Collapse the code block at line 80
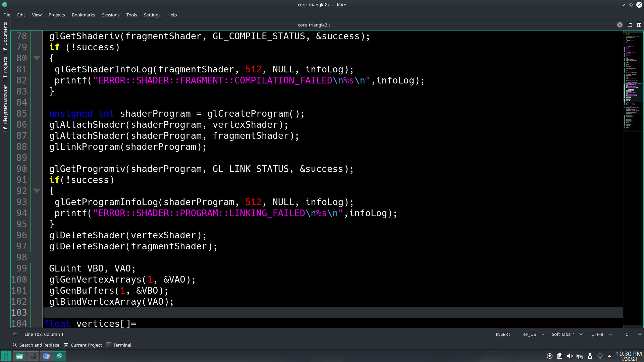The height and width of the screenshot is (362, 644). [x=37, y=58]
